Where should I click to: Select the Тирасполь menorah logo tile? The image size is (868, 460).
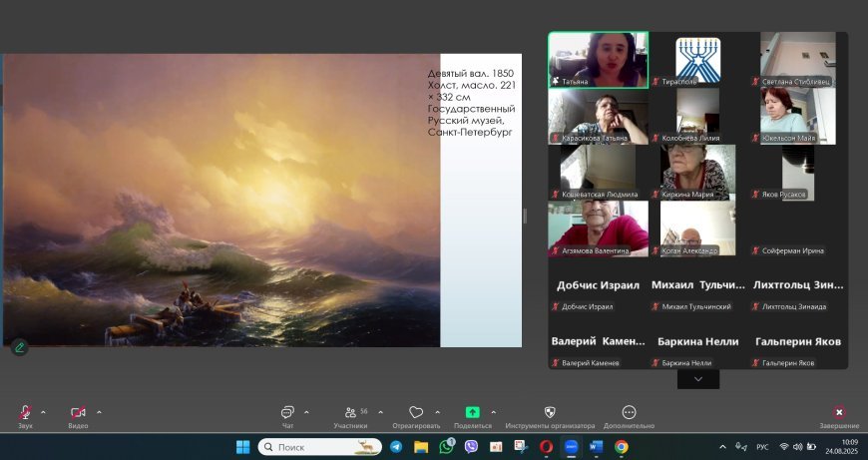click(x=698, y=60)
